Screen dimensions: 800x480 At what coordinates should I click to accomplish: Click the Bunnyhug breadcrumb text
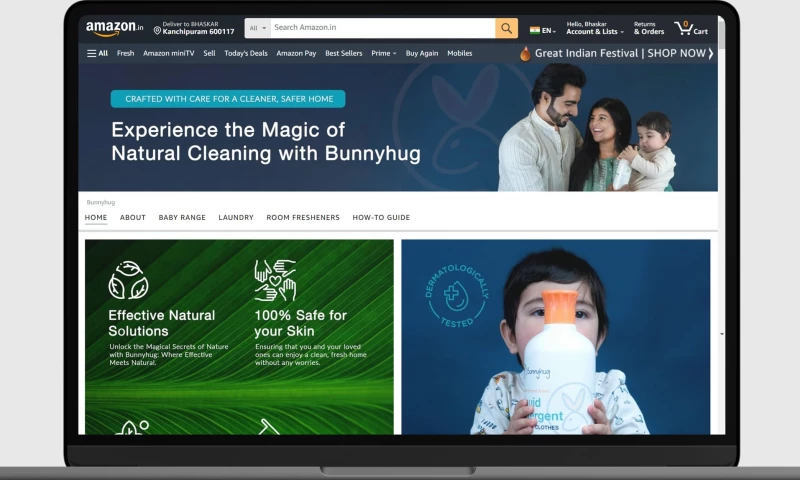pos(101,203)
